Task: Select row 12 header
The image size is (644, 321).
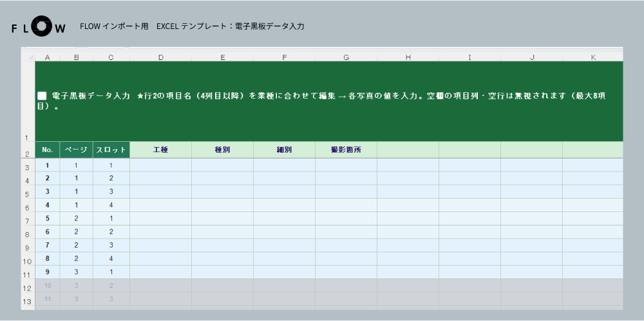Action: pos(28,286)
